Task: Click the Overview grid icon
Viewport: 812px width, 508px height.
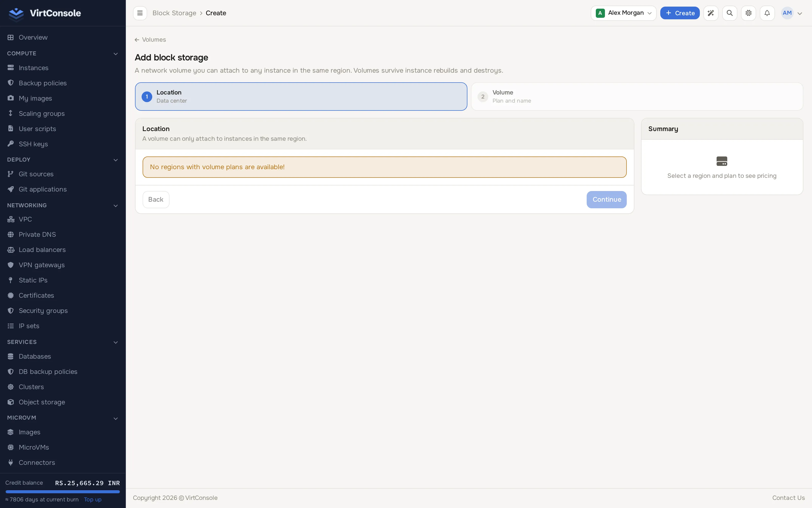Action: [11, 37]
